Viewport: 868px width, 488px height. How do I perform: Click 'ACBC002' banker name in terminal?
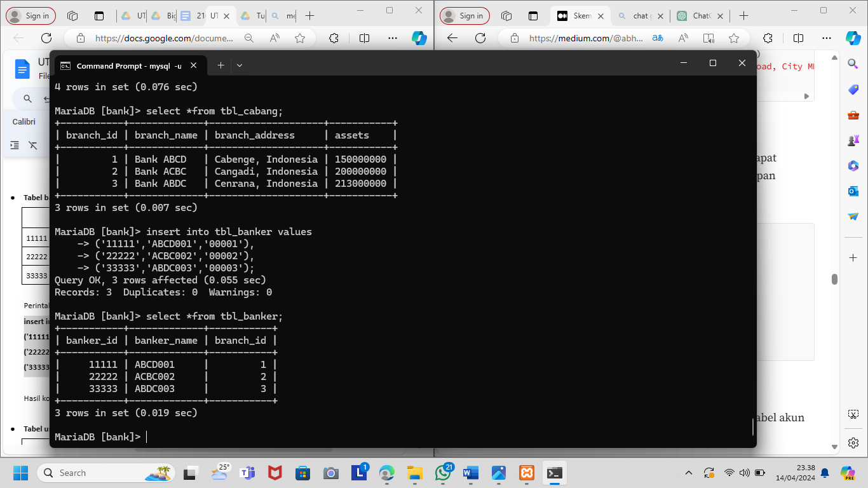pyautogui.click(x=154, y=377)
